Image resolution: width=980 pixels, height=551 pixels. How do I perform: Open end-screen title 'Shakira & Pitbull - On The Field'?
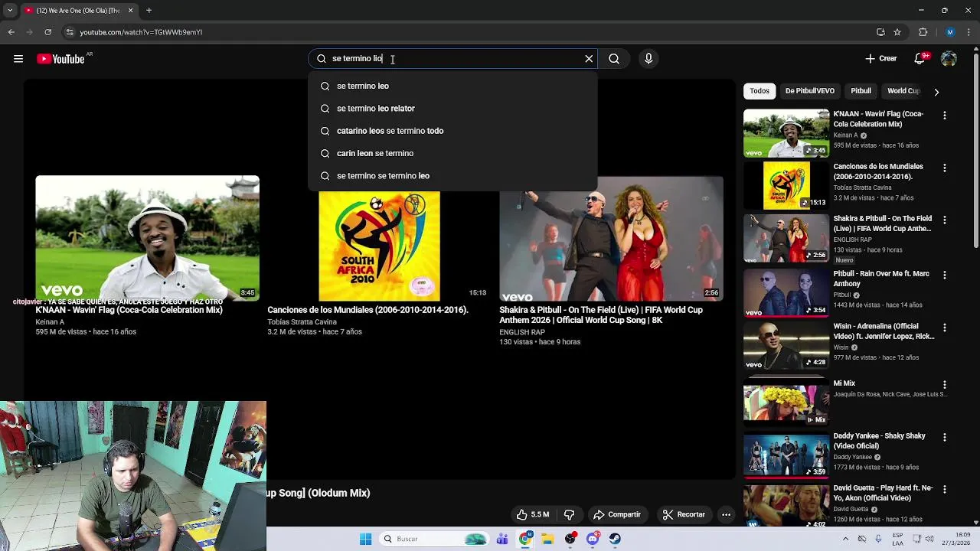pyautogui.click(x=601, y=315)
